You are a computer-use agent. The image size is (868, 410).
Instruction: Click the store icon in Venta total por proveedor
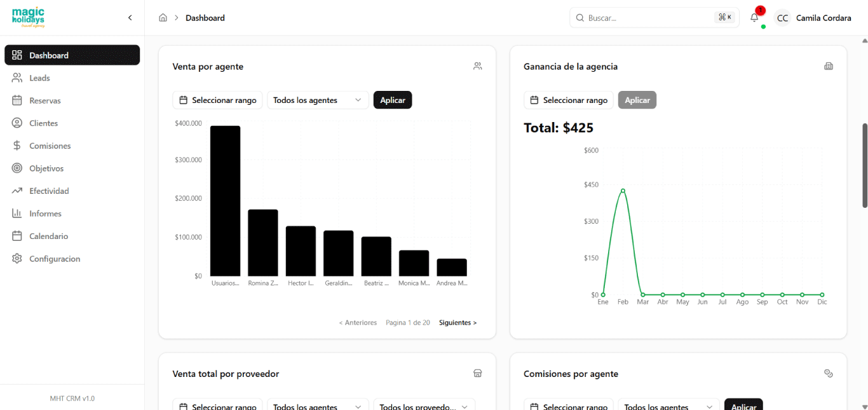coord(477,374)
